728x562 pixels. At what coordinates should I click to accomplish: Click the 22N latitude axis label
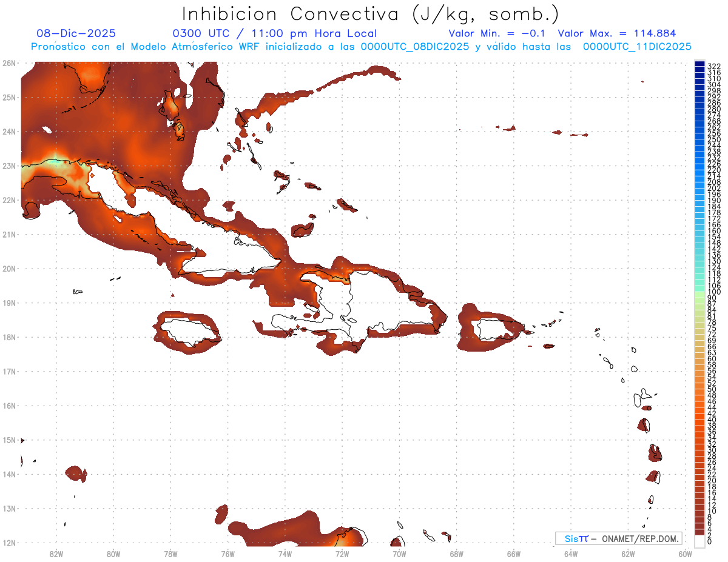8,200
